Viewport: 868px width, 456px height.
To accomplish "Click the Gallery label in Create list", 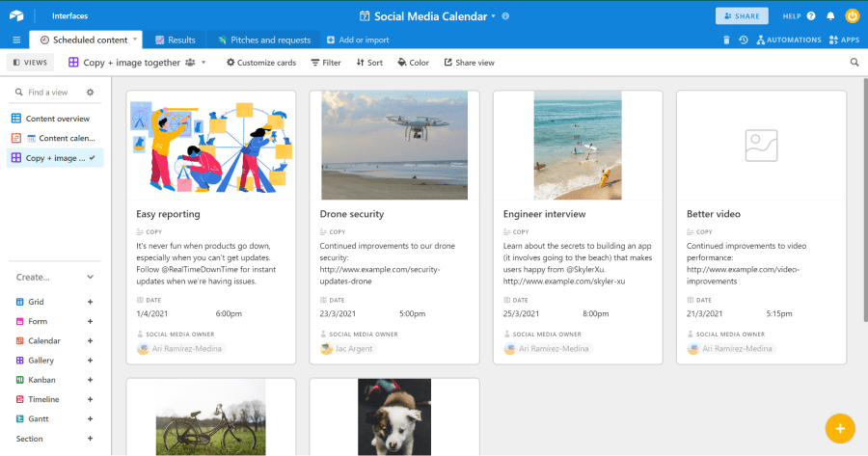I will (41, 361).
